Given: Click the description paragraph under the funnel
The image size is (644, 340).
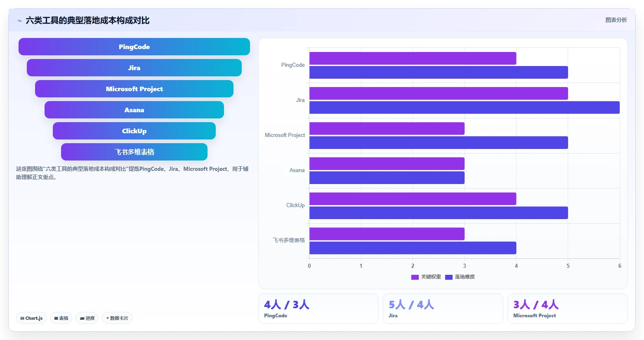Looking at the screenshot, I should coord(132,173).
